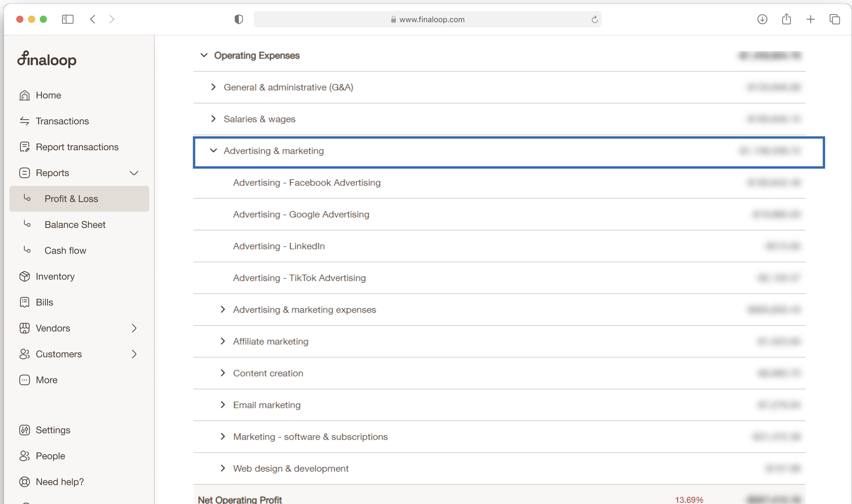Click the Report transactions icon
The height and width of the screenshot is (504, 852).
[24, 147]
